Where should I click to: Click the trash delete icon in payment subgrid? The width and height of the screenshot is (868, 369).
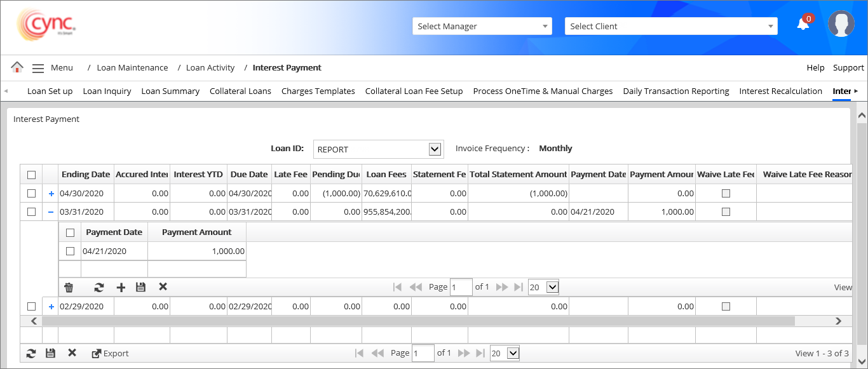click(x=69, y=287)
